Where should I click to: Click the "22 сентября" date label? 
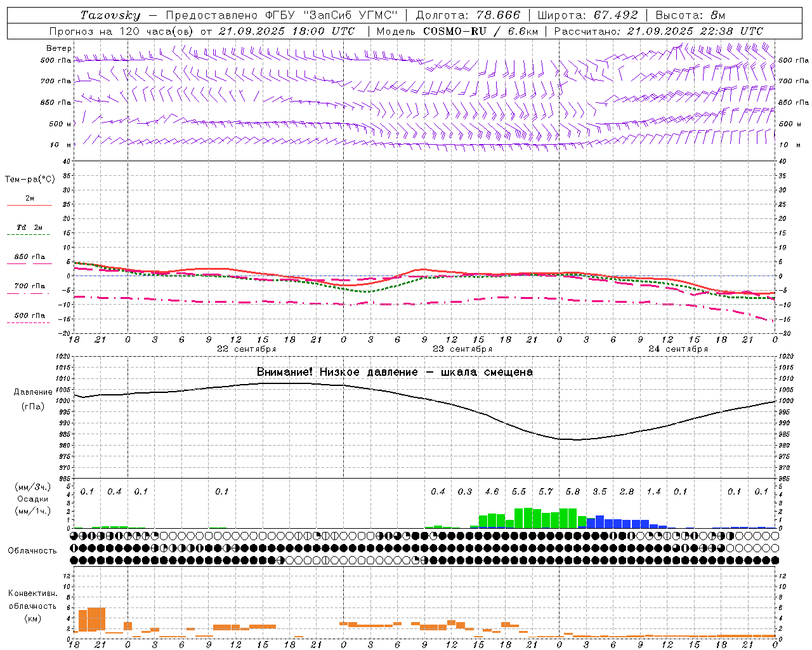pyautogui.click(x=247, y=349)
